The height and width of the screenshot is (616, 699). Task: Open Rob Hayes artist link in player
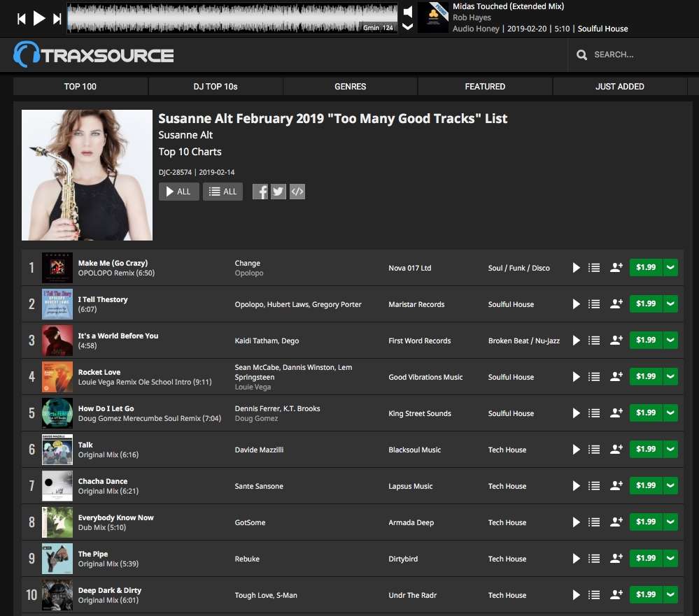coord(472,17)
